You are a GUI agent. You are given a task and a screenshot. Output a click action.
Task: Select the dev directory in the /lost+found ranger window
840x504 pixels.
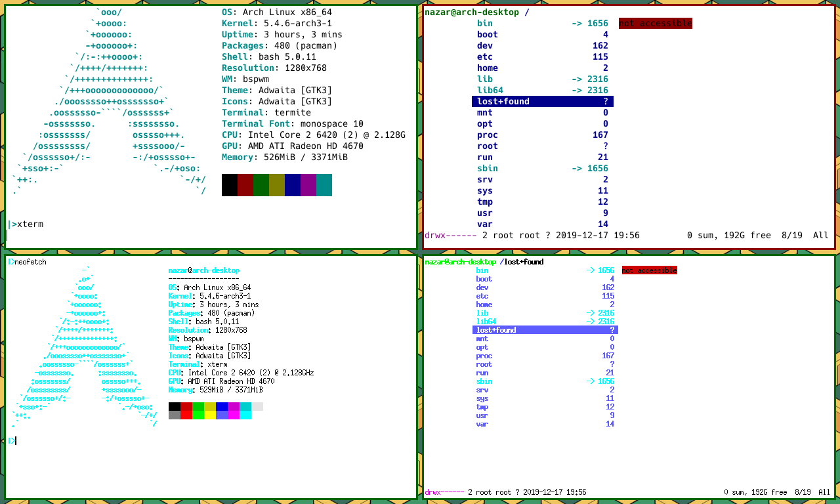tap(545, 287)
